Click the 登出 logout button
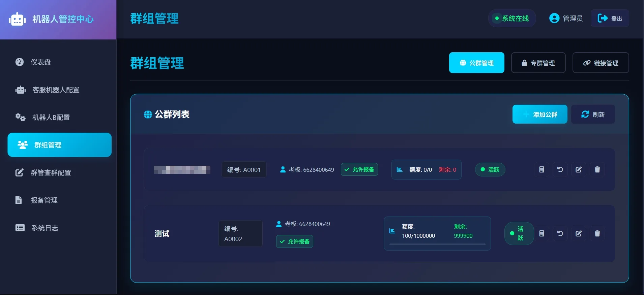Image resolution: width=644 pixels, height=295 pixels. tap(610, 19)
